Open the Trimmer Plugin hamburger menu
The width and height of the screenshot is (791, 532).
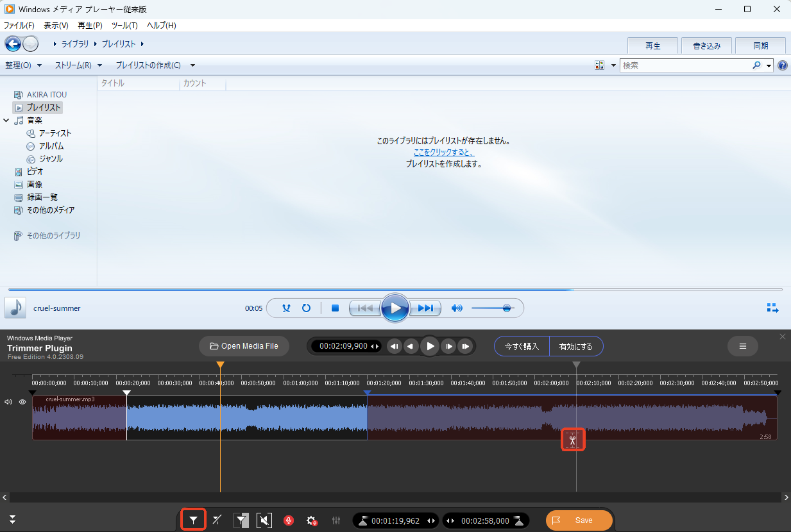click(x=743, y=346)
